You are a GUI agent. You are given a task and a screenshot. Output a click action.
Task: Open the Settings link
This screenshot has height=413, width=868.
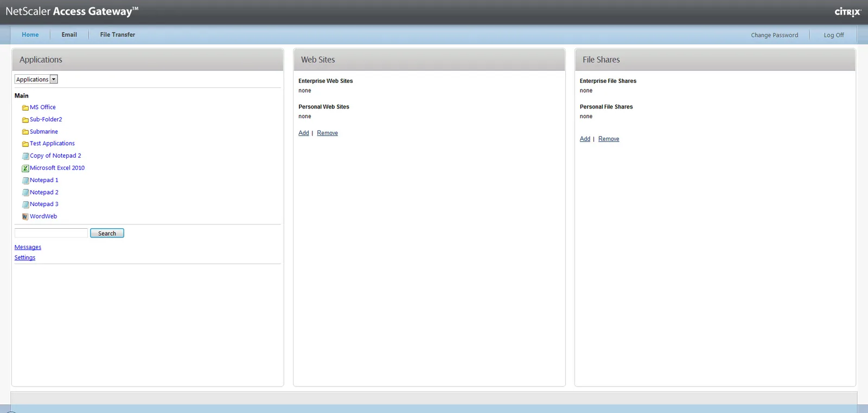click(x=25, y=257)
